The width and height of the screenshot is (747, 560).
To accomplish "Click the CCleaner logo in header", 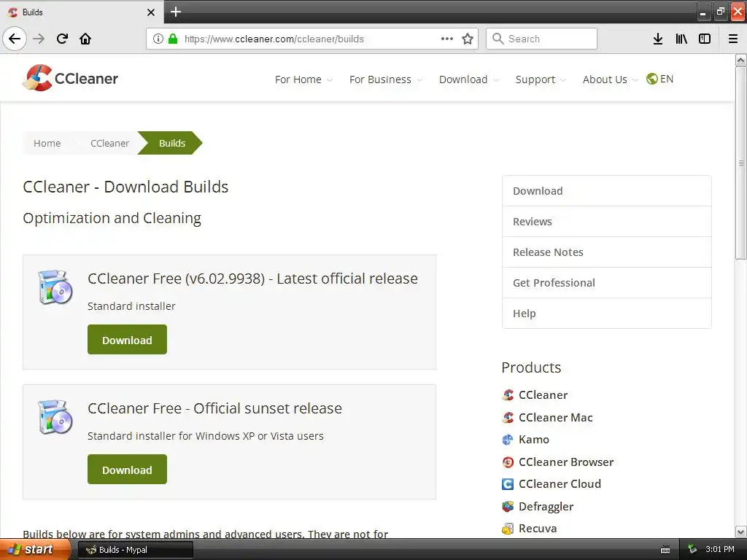I will pos(71,78).
